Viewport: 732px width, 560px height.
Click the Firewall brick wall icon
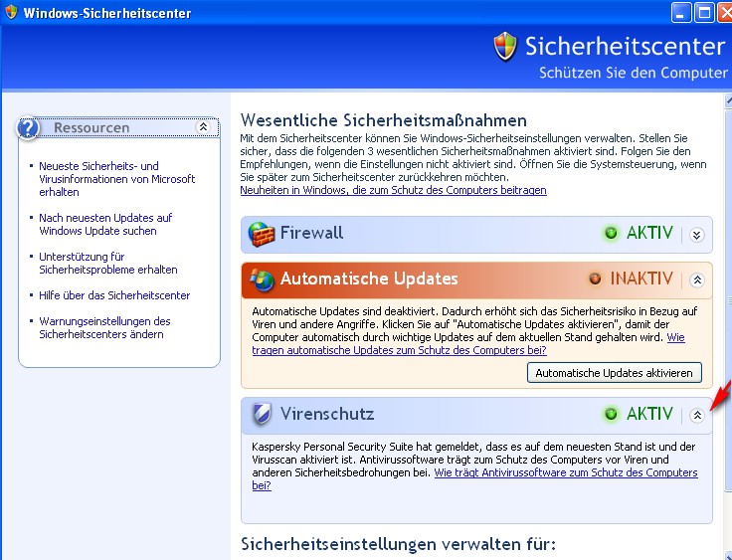pyautogui.click(x=261, y=234)
